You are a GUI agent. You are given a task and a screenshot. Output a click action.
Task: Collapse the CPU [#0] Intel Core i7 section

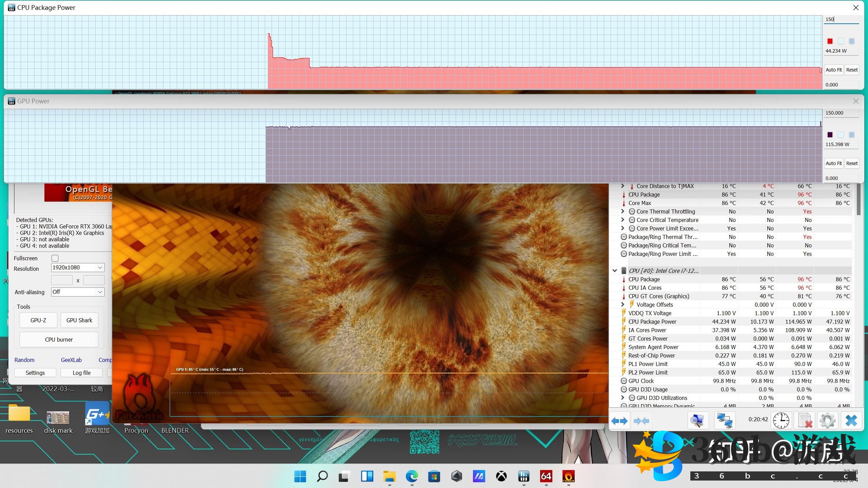click(x=615, y=270)
